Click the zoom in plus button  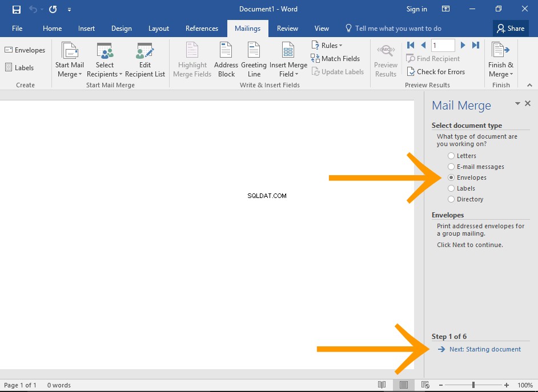point(507,385)
